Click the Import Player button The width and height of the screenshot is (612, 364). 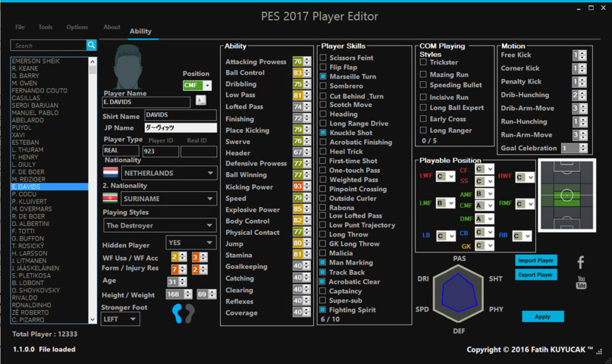point(536,260)
